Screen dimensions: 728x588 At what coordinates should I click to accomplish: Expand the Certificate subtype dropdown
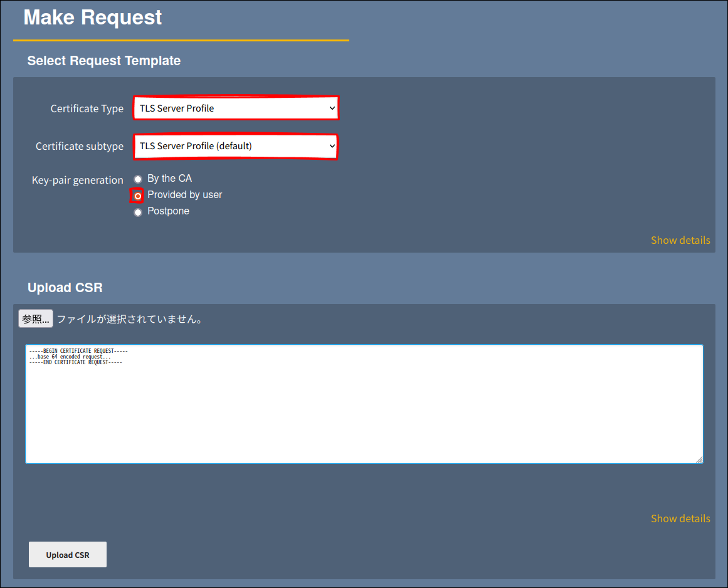coord(235,146)
